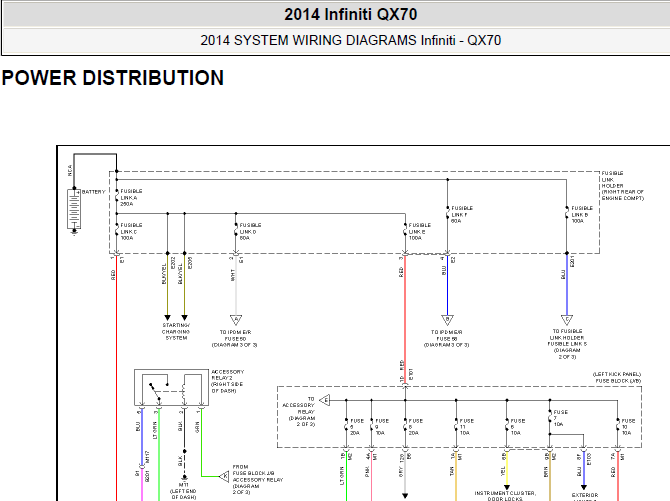Click the 'TO IPDM E/R FUSE 58' note
This screenshot has width=670, height=501.
tap(447, 338)
